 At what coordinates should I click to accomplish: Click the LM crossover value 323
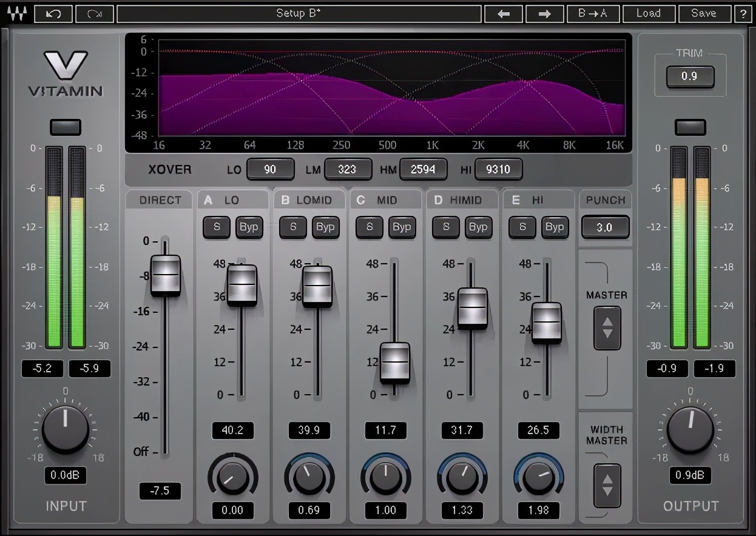348,169
